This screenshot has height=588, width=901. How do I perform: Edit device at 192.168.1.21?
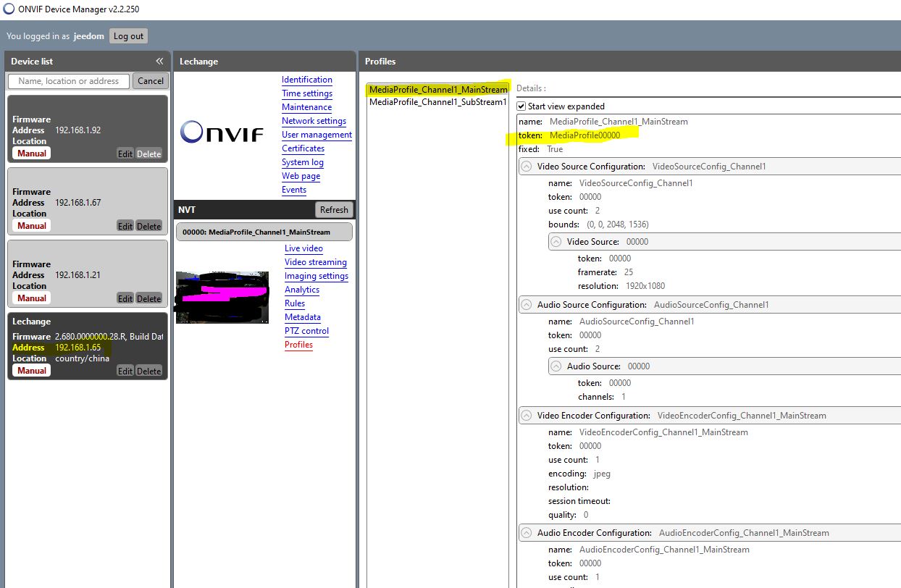125,298
